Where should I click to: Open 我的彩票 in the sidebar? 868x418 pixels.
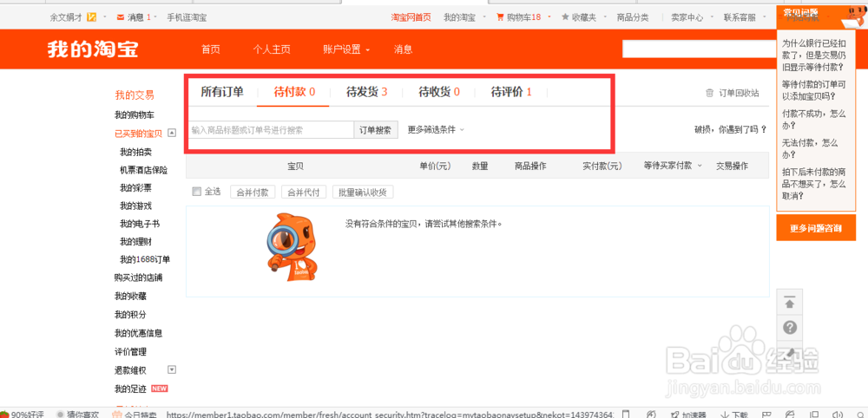click(135, 188)
